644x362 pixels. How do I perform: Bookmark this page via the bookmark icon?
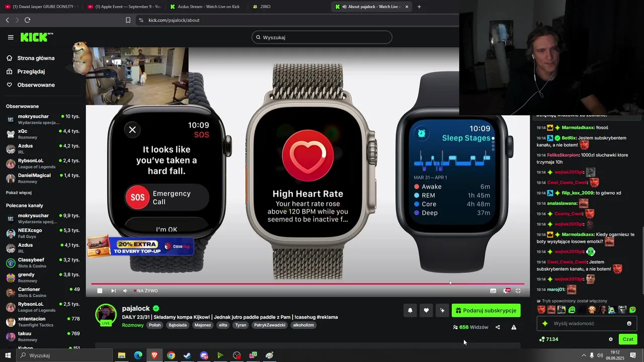click(x=128, y=20)
